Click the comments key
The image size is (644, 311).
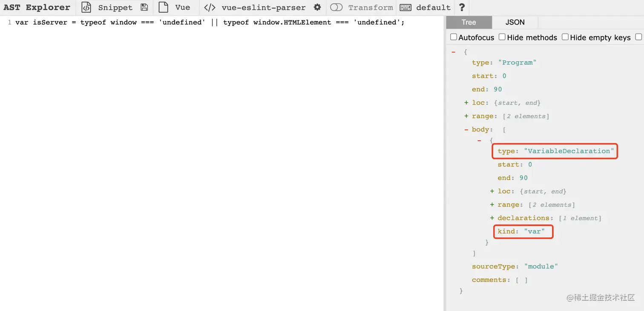point(489,280)
